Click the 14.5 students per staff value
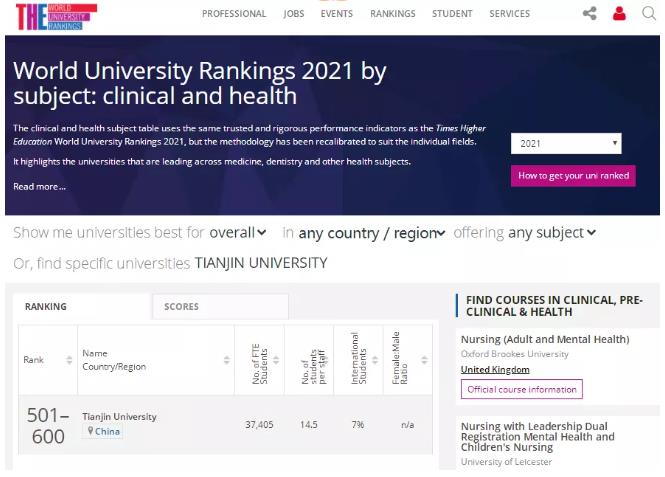 (x=309, y=425)
